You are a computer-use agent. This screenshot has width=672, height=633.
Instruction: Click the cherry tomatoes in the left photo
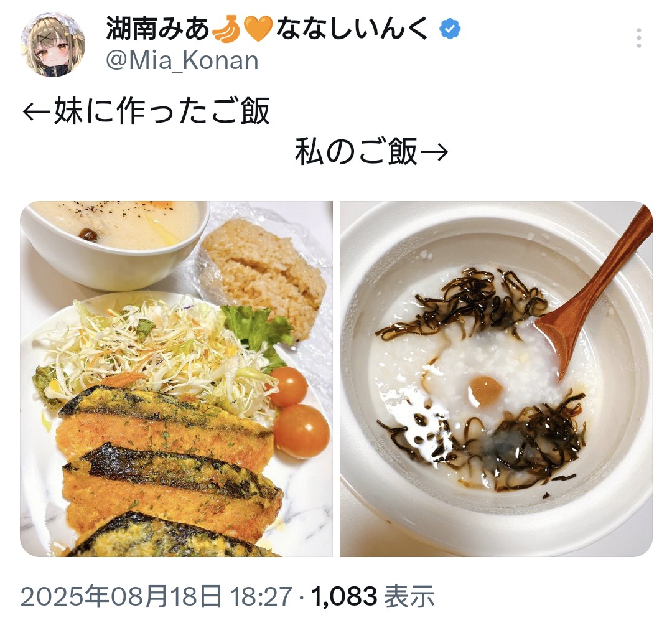point(295,411)
